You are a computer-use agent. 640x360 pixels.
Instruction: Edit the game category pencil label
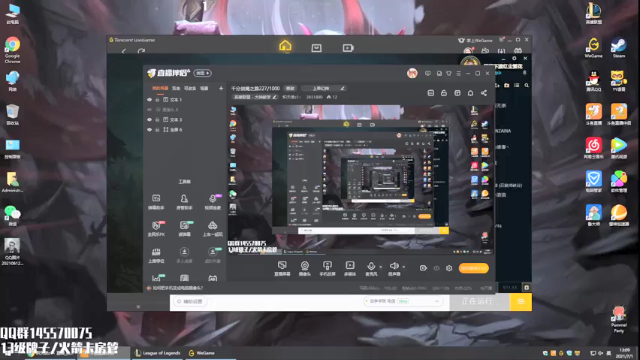pyautogui.click(x=255, y=97)
